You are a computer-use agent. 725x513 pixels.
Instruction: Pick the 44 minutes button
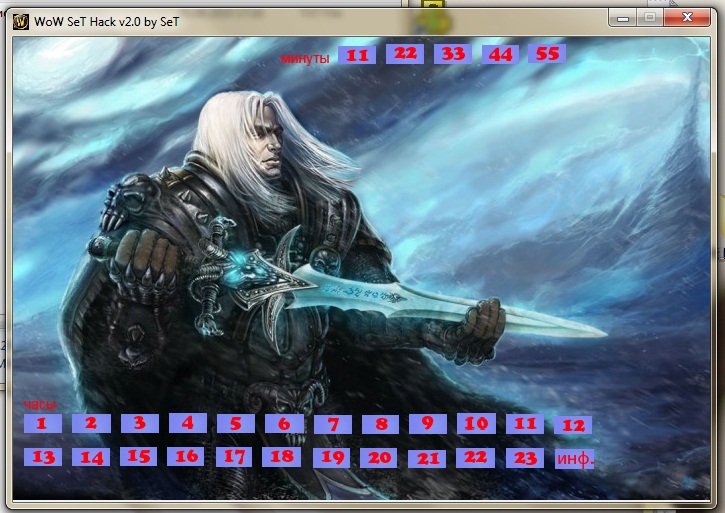[x=500, y=55]
